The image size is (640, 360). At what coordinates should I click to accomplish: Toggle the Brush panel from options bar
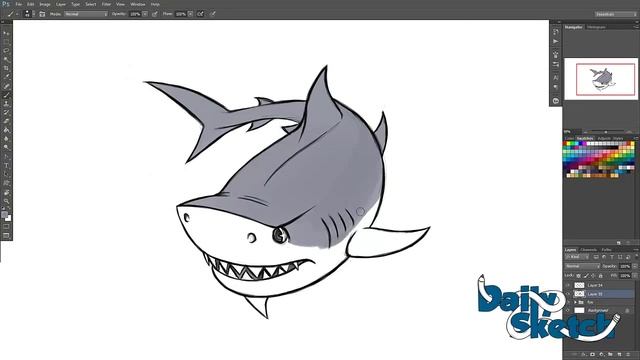(x=42, y=14)
